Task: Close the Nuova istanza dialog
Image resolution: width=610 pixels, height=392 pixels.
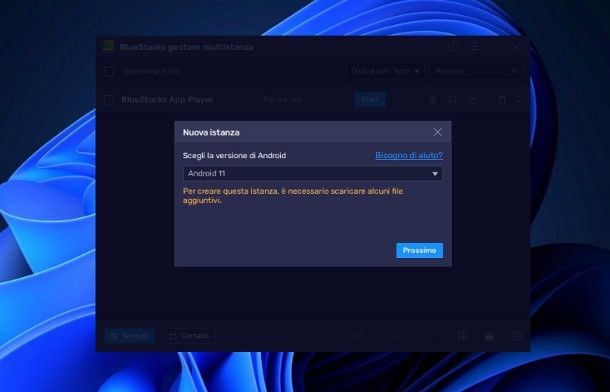Action: (x=437, y=132)
